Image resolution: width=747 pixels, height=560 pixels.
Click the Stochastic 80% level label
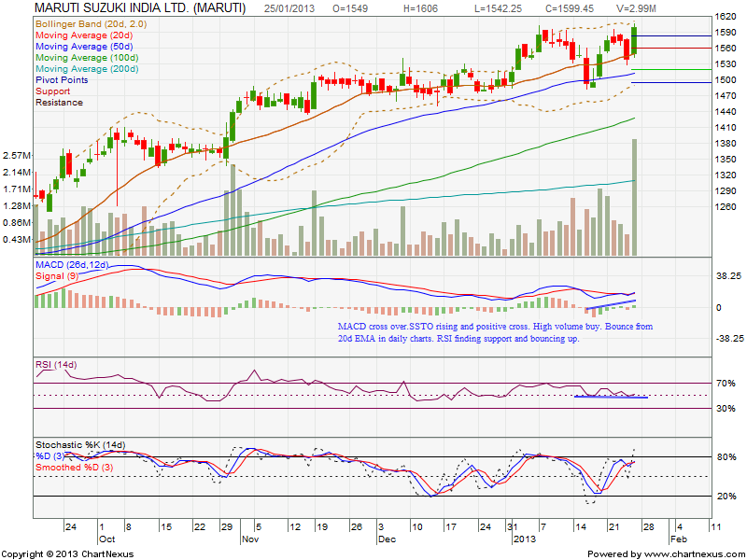tap(726, 457)
